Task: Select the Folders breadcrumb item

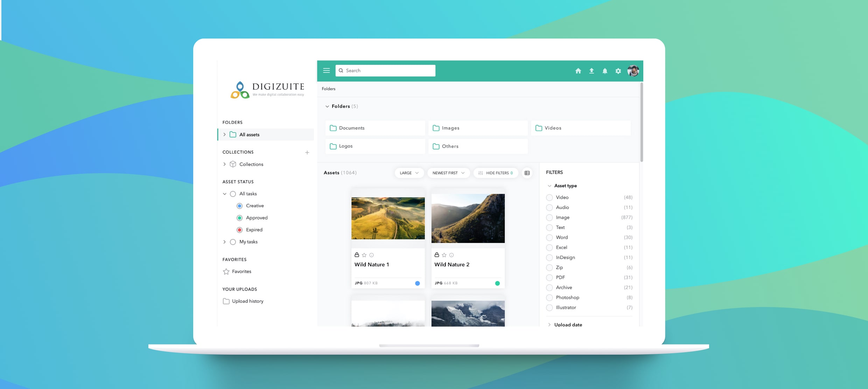Action: 328,89
